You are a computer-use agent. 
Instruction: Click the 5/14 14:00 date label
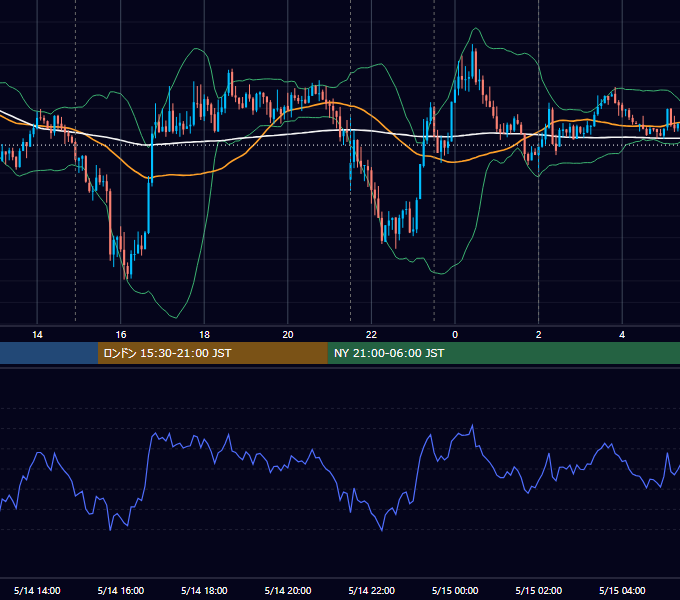[37, 590]
